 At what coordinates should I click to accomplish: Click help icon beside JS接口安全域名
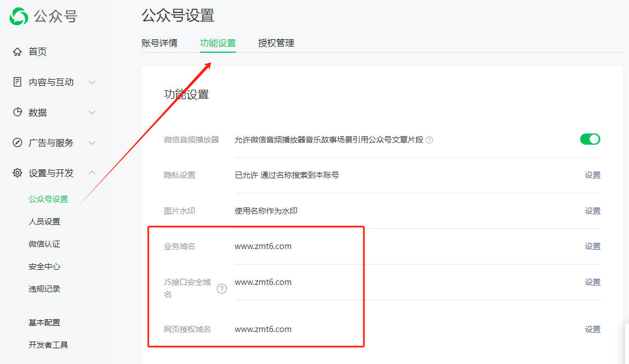[222, 289]
